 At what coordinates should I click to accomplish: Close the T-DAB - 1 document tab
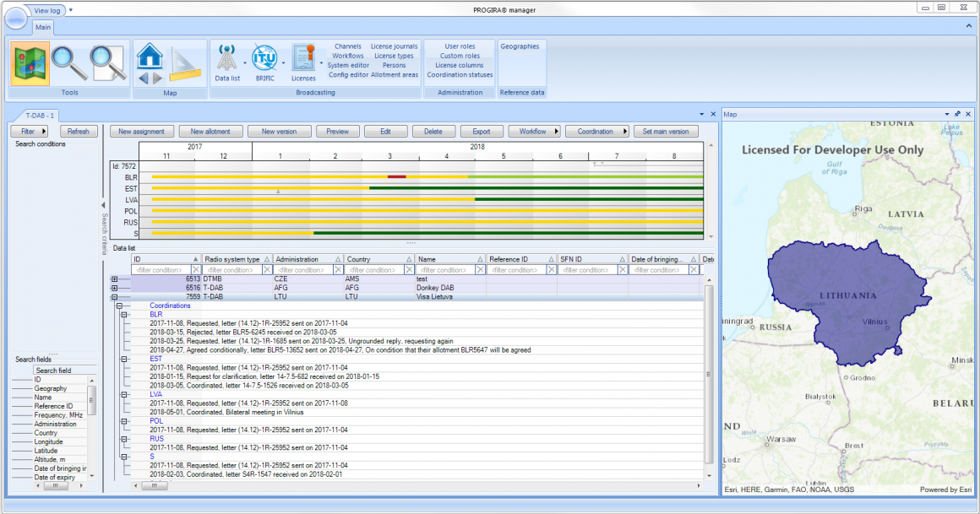coord(713,114)
